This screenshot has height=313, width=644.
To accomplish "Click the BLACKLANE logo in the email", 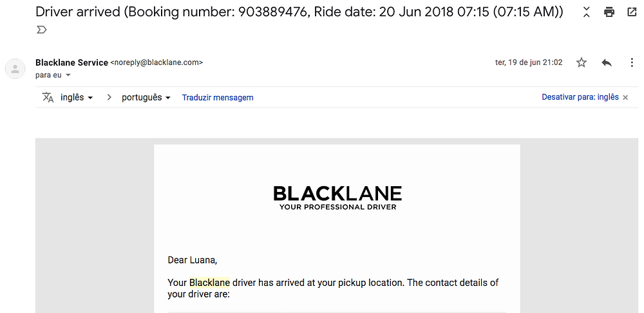I will [337, 198].
